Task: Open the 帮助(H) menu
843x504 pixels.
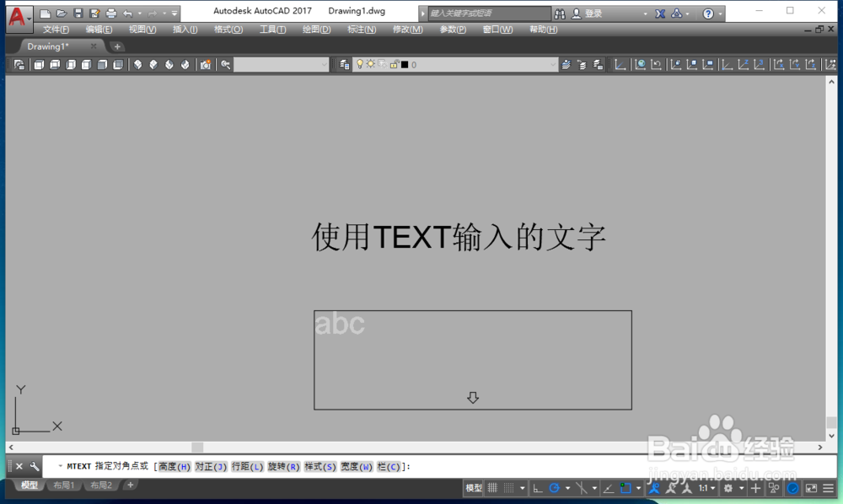Action: click(543, 29)
